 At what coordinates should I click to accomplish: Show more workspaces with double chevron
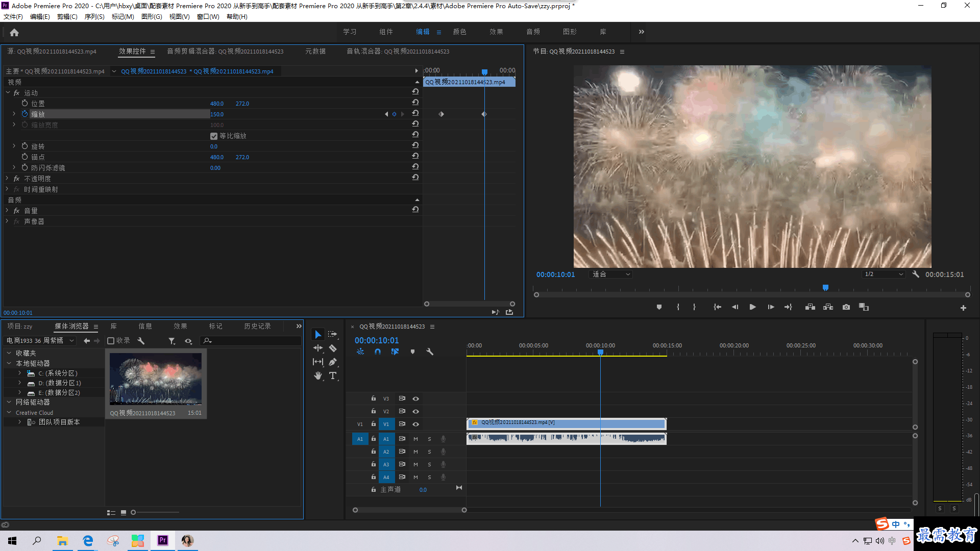(x=642, y=32)
